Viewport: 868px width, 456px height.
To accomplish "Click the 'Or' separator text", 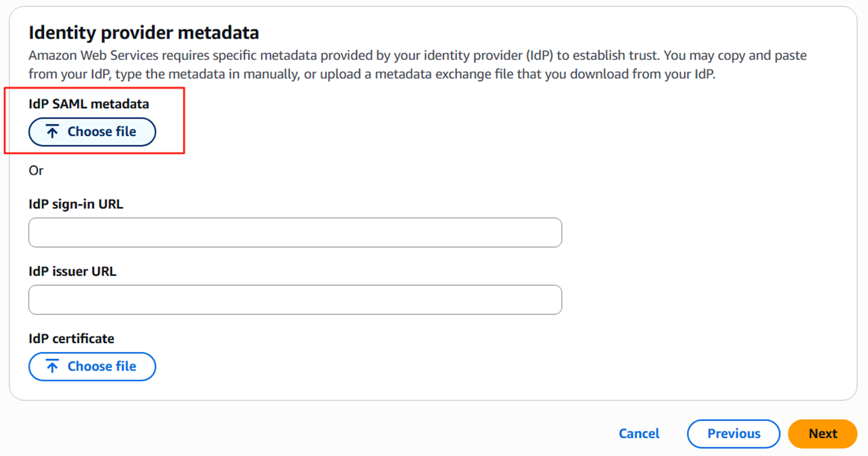I will [x=36, y=171].
